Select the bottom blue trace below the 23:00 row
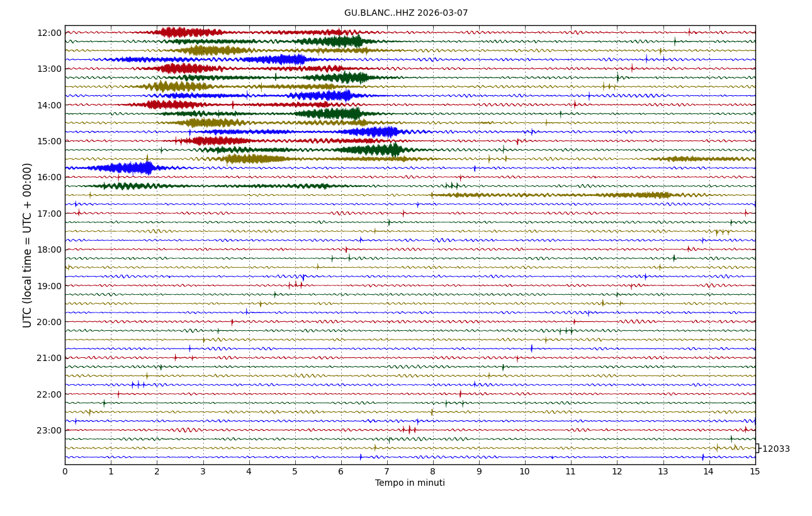 tap(409, 457)
